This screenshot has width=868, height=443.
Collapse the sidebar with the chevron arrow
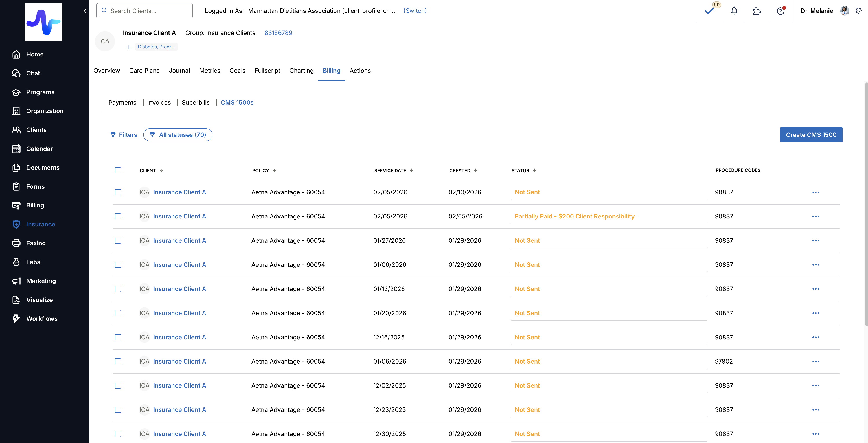point(84,11)
